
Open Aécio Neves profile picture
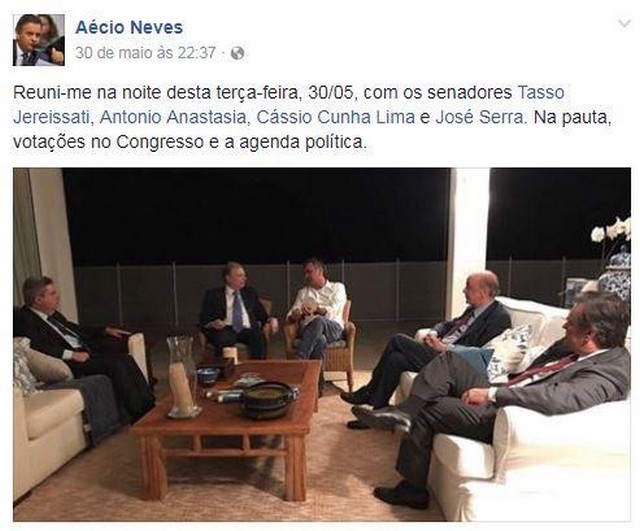39,40
